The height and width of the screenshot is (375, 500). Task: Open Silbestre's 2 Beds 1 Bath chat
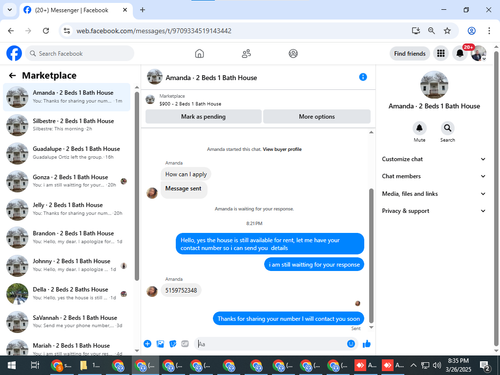[x=67, y=125]
